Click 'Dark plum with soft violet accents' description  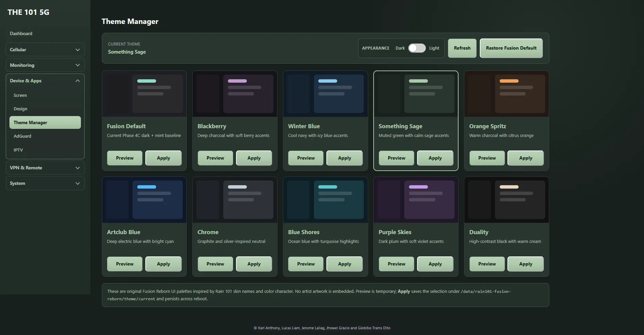pyautogui.click(x=411, y=242)
